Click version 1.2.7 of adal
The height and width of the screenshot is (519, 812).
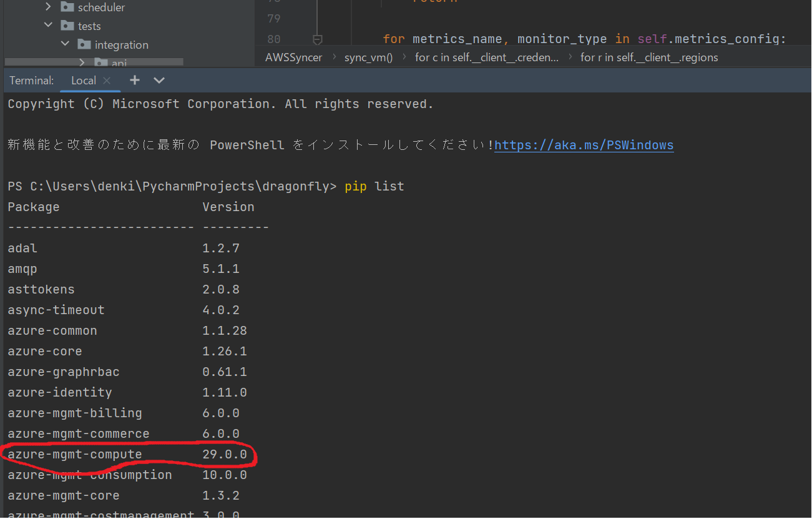click(x=221, y=249)
